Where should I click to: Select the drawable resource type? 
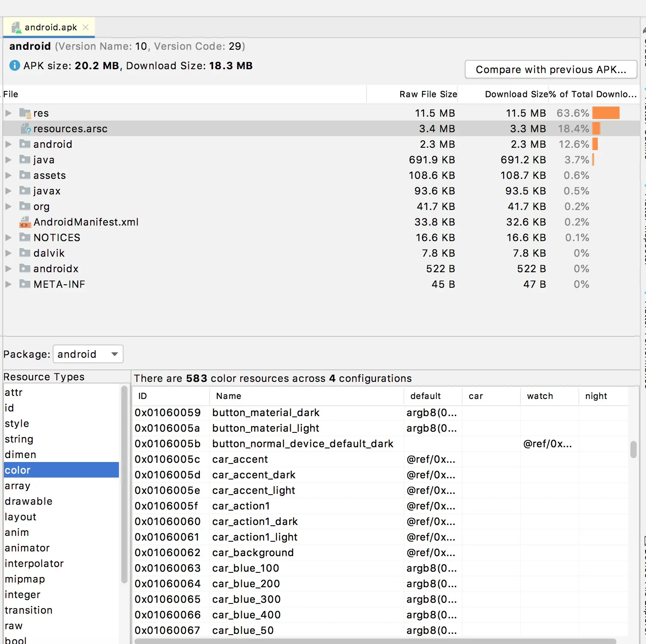(x=29, y=501)
